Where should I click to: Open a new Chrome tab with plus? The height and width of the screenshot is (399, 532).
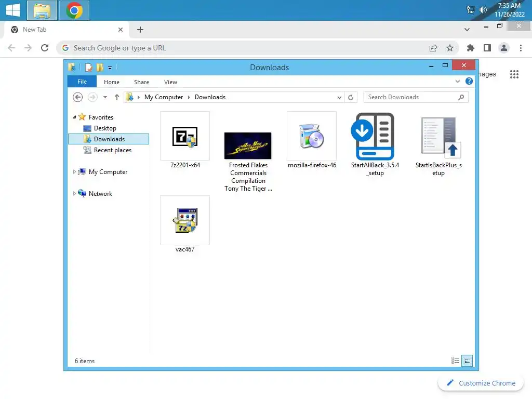pyautogui.click(x=140, y=30)
